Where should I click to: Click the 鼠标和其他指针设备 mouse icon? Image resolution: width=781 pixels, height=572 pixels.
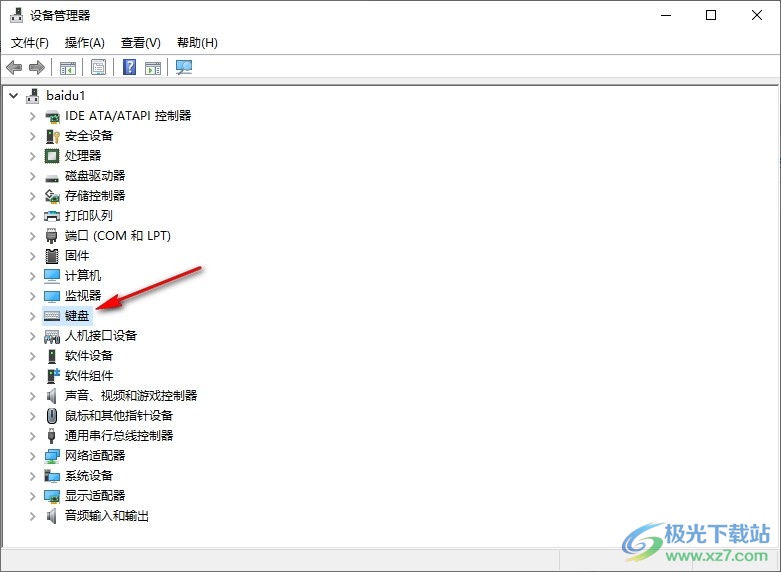point(52,416)
